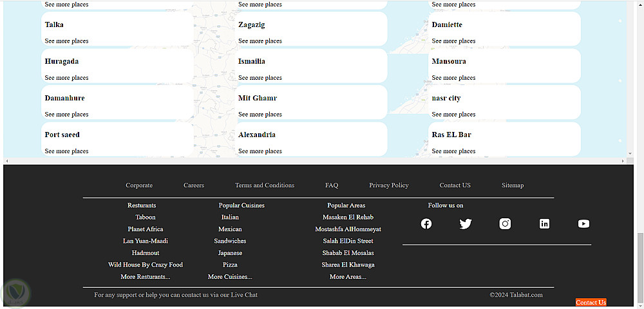644x309 pixels.
Task: Expand More Cuisines... list
Action: [x=230, y=277]
